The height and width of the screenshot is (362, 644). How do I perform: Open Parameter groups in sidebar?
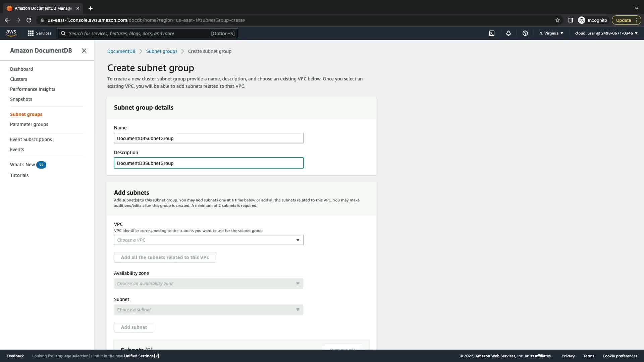(29, 124)
